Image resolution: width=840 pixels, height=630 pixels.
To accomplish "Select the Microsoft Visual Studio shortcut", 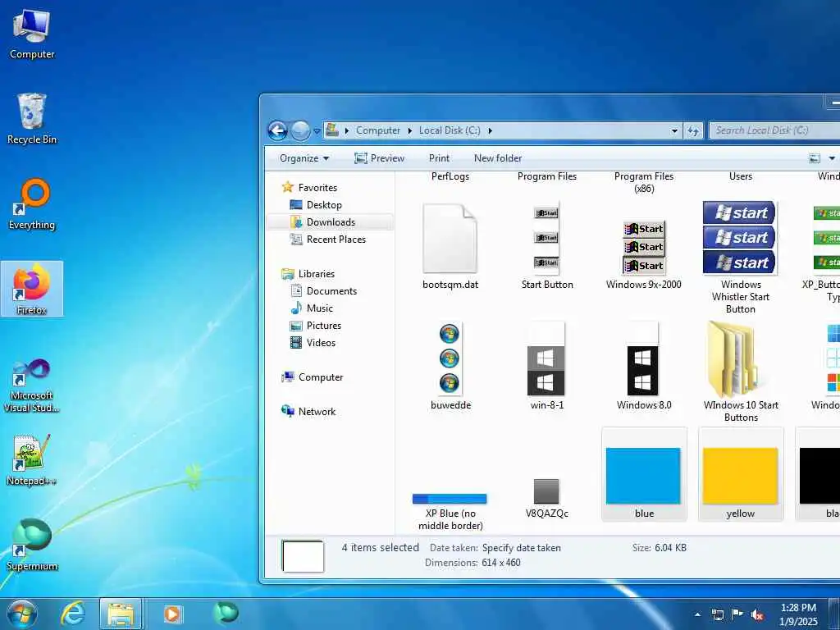I will point(32,386).
